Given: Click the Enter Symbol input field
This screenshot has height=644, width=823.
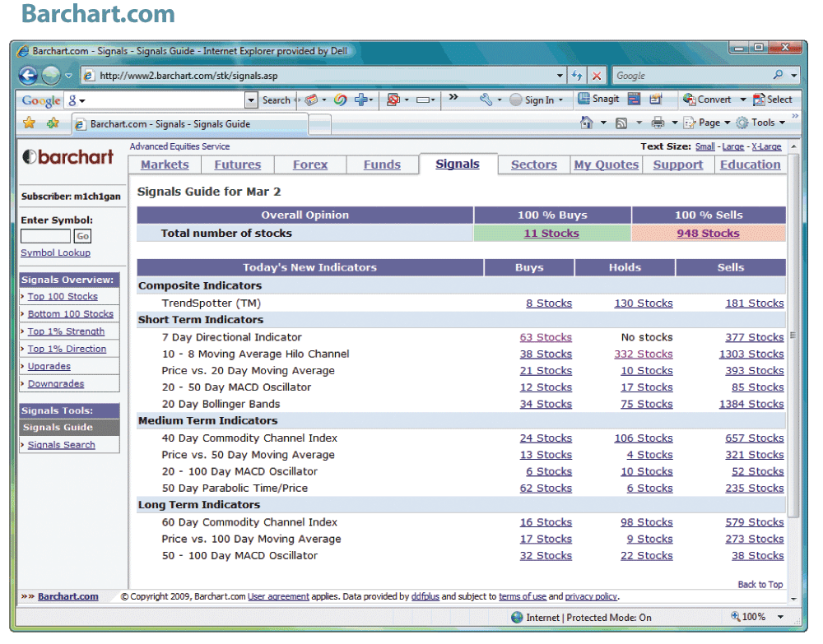Looking at the screenshot, I should pyautogui.click(x=45, y=236).
